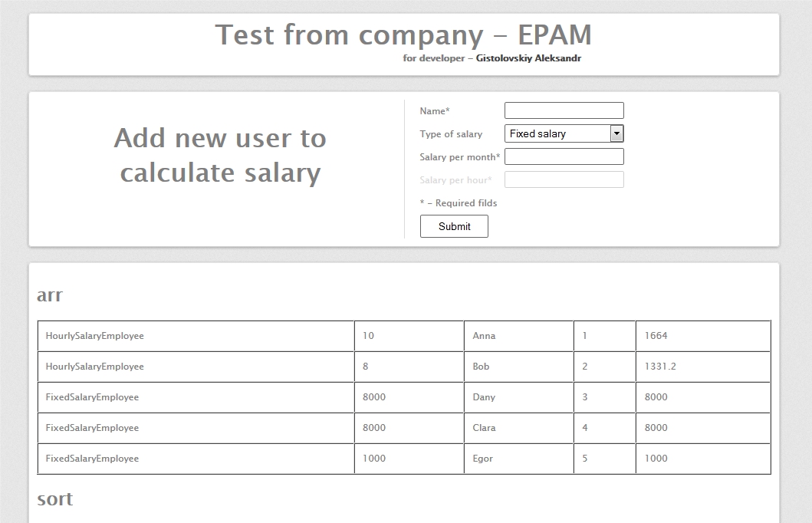Screen dimensions: 812x523
Task: Click the Test from company – EPAM title
Action: click(403, 35)
